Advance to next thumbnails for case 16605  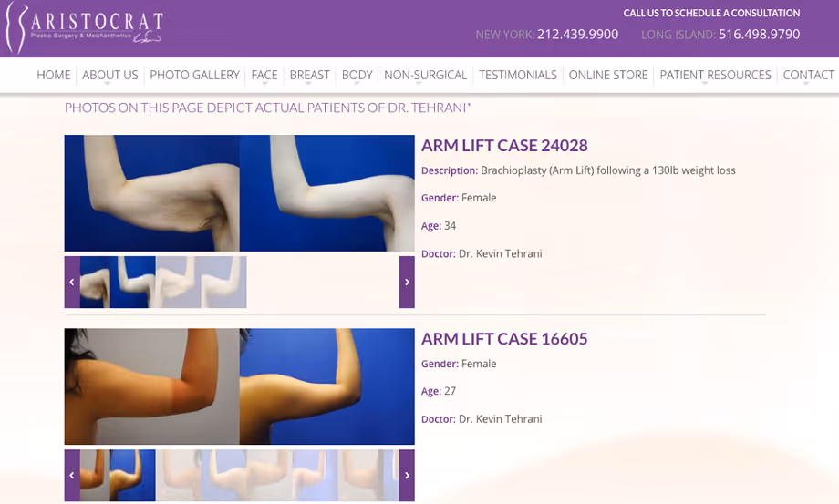point(407,475)
